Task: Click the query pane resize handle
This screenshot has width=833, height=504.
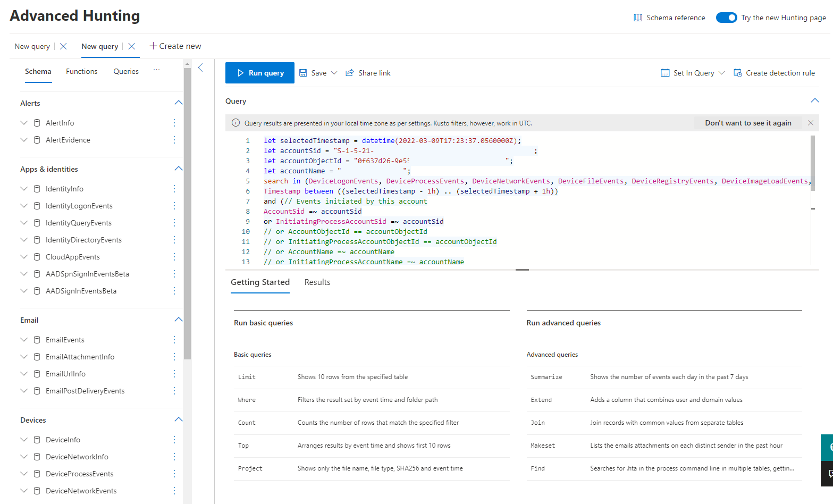Action: (522, 270)
